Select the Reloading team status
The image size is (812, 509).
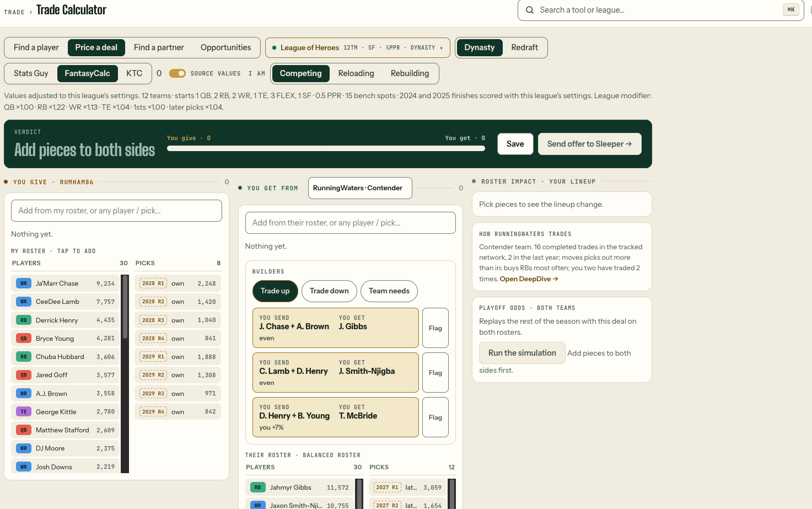point(356,73)
